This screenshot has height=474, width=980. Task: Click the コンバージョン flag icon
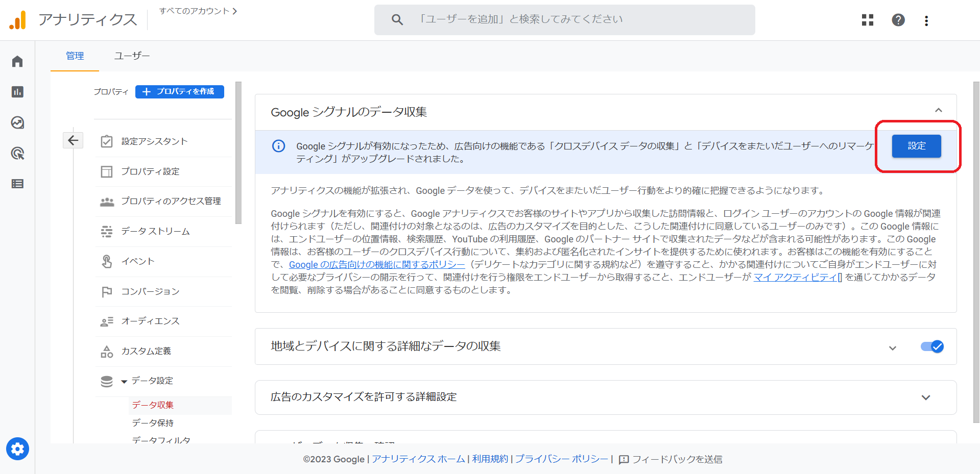point(107,292)
